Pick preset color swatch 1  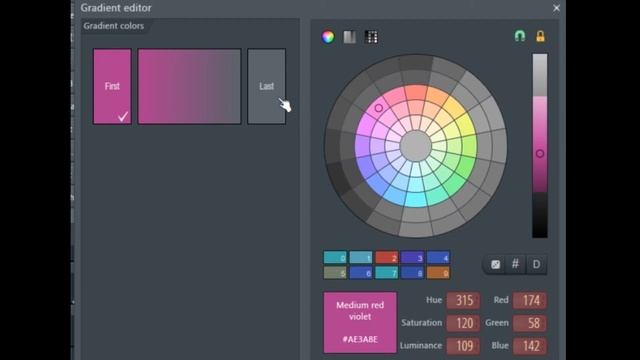point(361,258)
